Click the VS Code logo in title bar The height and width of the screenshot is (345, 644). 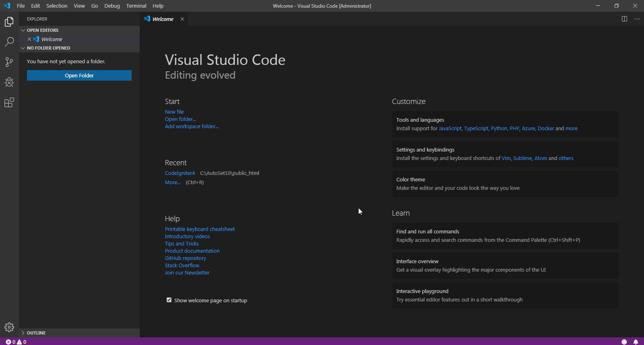point(7,6)
